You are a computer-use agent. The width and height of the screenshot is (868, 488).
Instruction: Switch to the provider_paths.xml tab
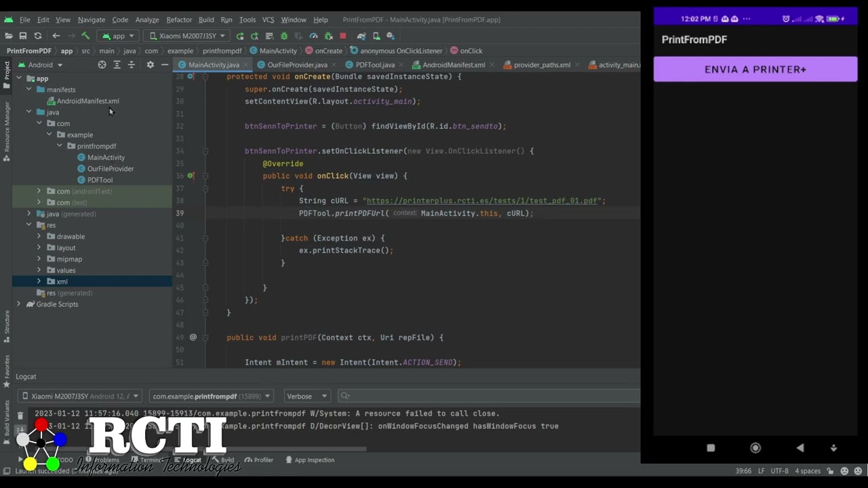point(542,65)
